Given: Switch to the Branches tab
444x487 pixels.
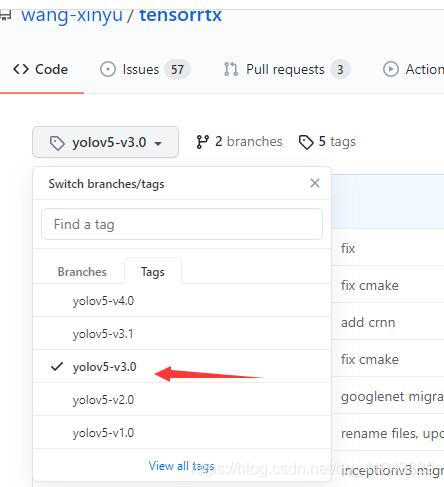Looking at the screenshot, I should (82, 272).
